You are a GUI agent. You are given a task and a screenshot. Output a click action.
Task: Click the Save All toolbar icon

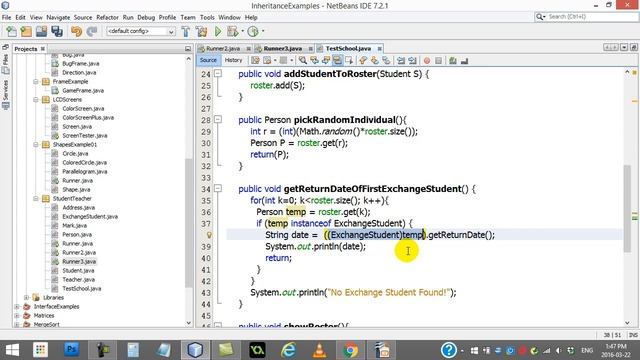(57, 31)
